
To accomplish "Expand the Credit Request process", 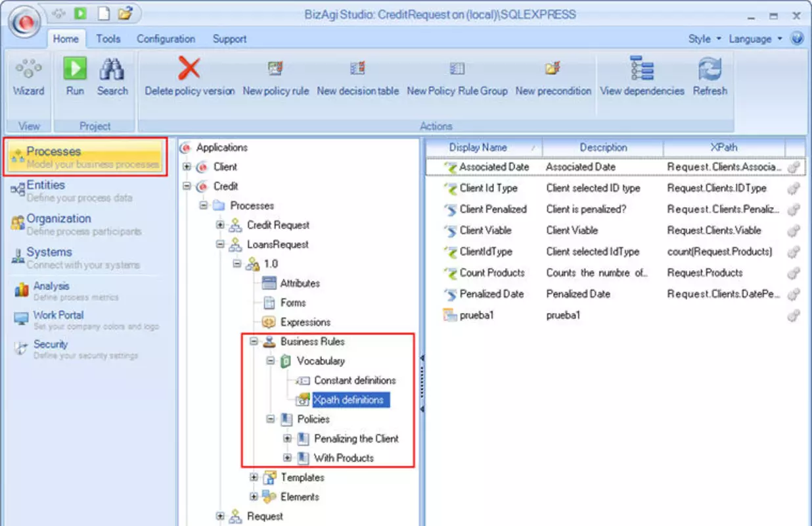I will pos(220,225).
